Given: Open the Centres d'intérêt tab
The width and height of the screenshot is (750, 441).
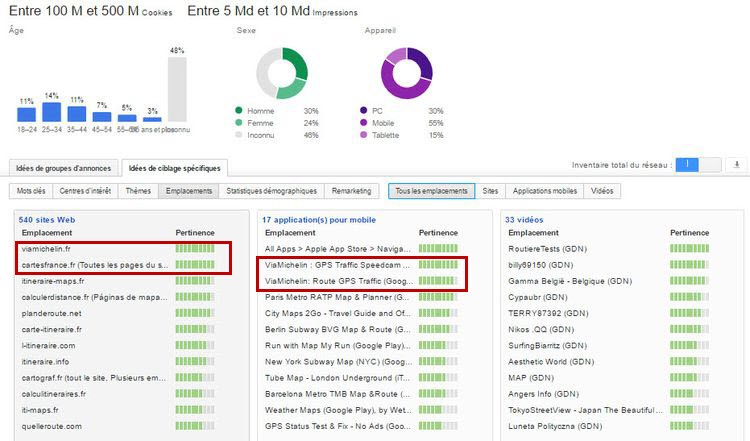Looking at the screenshot, I should 85,191.
